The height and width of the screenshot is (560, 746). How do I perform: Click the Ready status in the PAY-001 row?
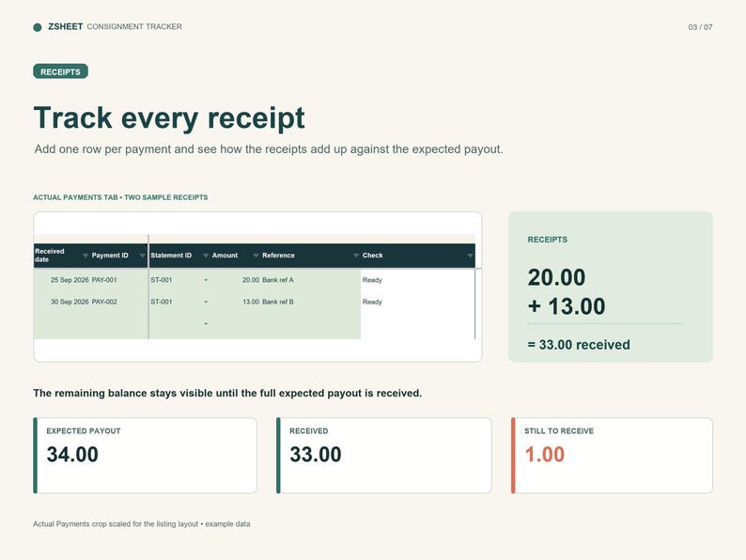tap(372, 280)
